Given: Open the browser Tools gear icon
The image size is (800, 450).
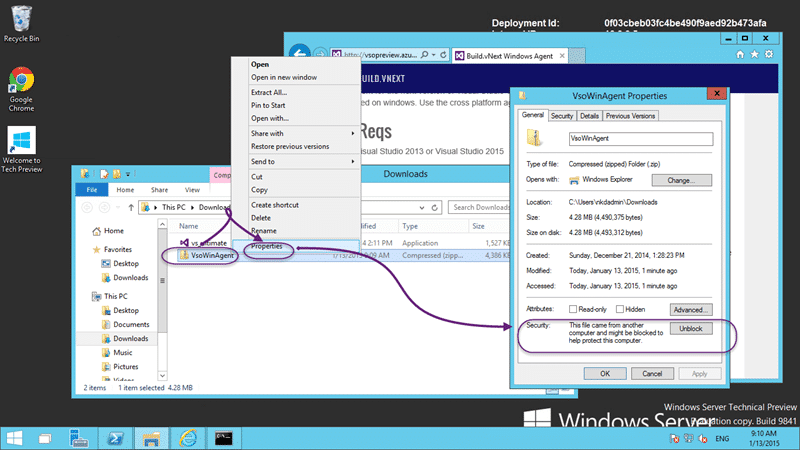Looking at the screenshot, I should pos(769,54).
